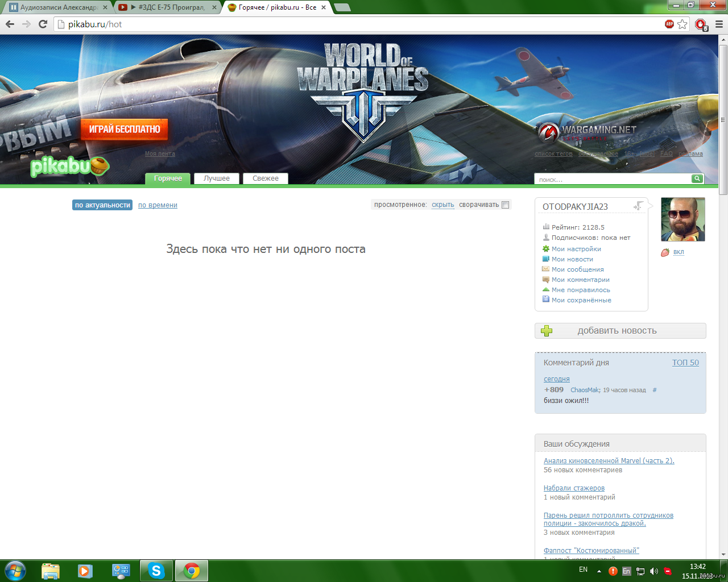Open the Фаппост "Костюмированный" discussion
This screenshot has width=728, height=582.
(x=591, y=551)
